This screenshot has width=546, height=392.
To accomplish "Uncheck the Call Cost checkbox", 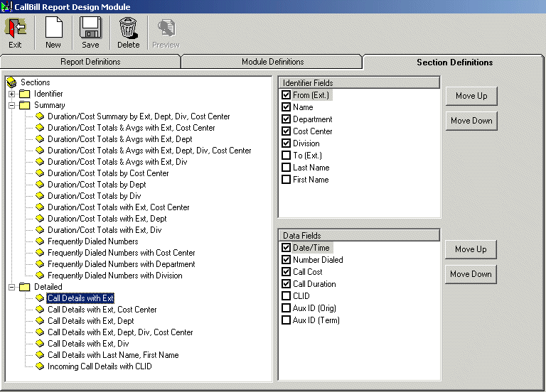I will click(x=287, y=272).
